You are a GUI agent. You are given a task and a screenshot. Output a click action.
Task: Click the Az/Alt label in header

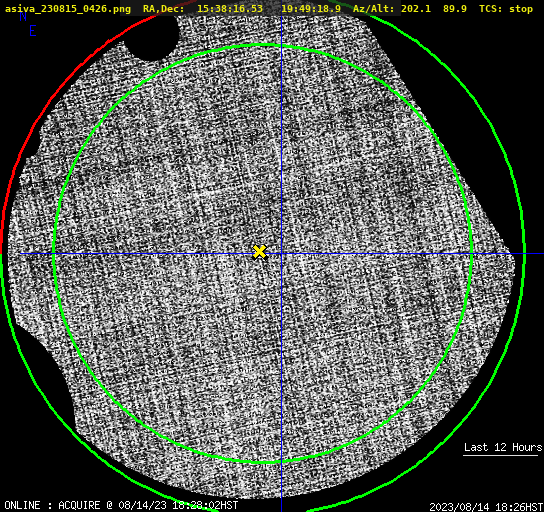[x=374, y=9]
